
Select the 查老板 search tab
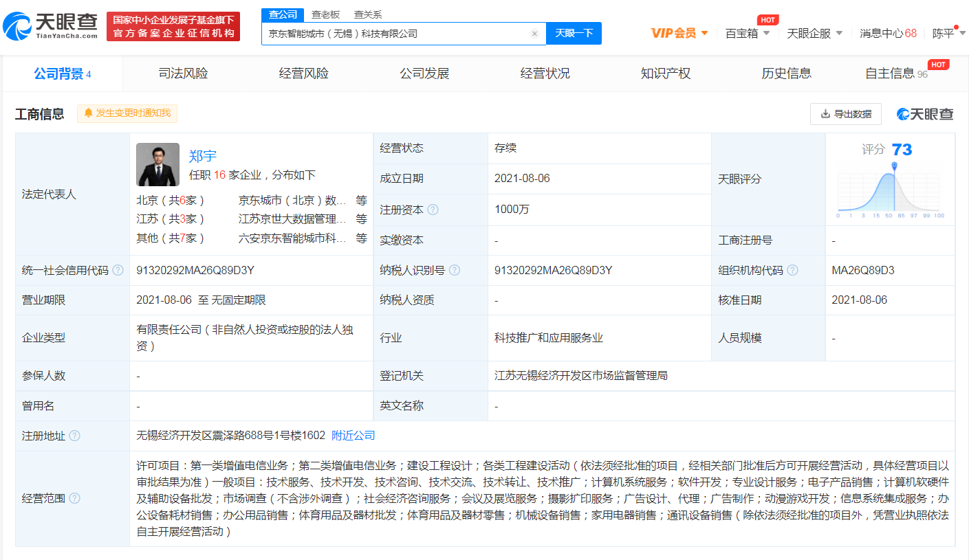pyautogui.click(x=325, y=14)
